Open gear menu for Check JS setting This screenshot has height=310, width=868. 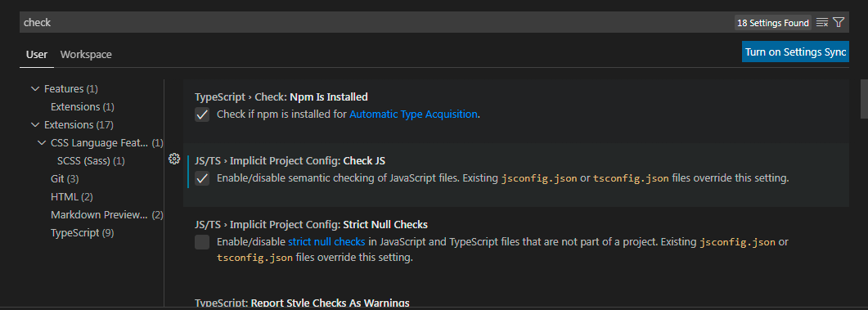(173, 159)
